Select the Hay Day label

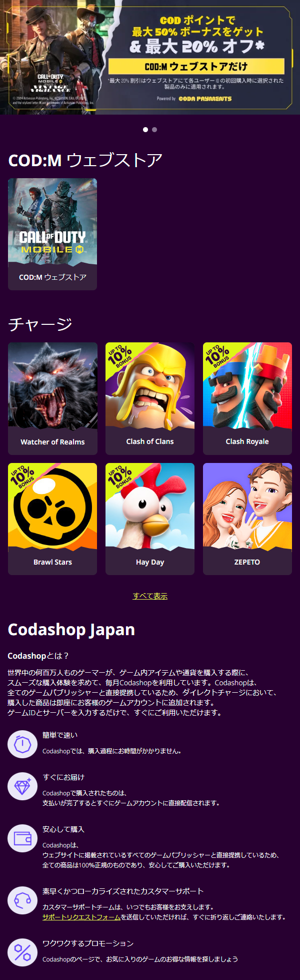pyautogui.click(x=150, y=562)
